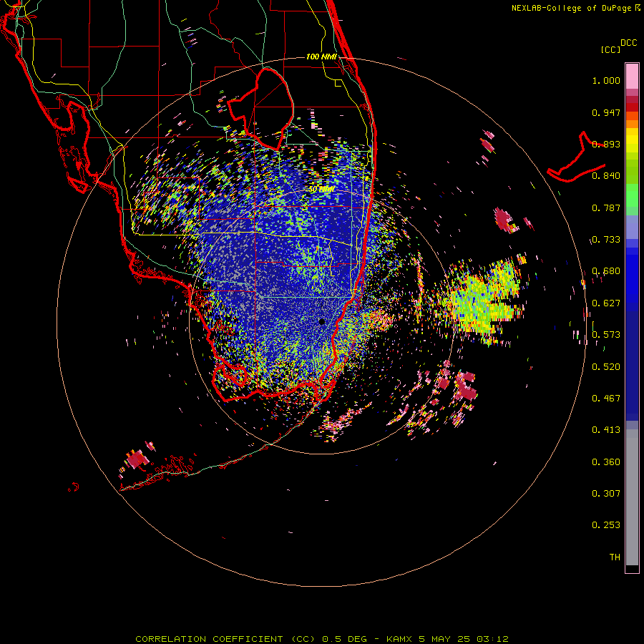
Task: Click the Correlation Coefficient KAMX caption at bottom
Action: coord(322,639)
